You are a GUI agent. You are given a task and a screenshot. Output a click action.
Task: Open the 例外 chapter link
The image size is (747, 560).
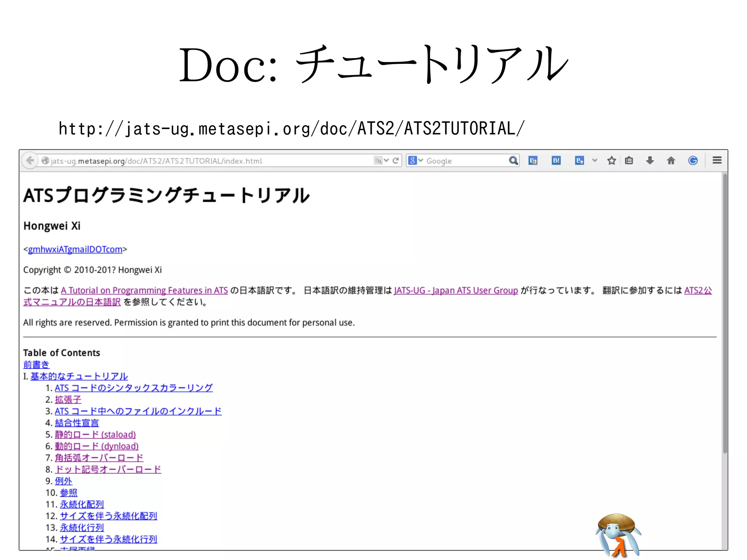tap(64, 481)
